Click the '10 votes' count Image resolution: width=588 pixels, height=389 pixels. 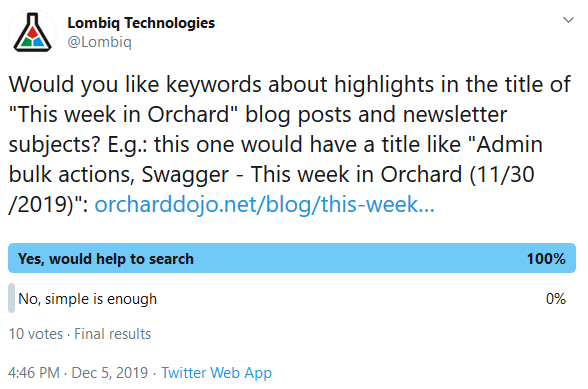36,334
